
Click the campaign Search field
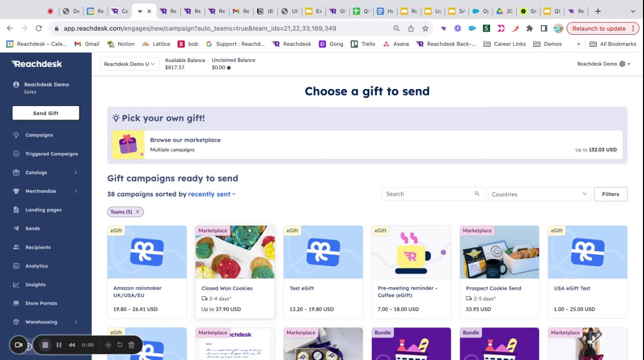[433, 194]
